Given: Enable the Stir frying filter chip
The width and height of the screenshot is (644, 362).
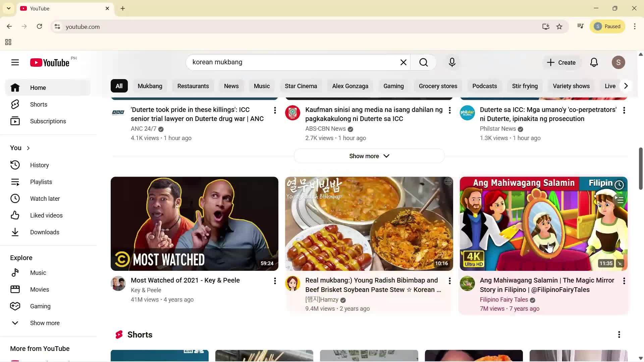Looking at the screenshot, I should (525, 86).
